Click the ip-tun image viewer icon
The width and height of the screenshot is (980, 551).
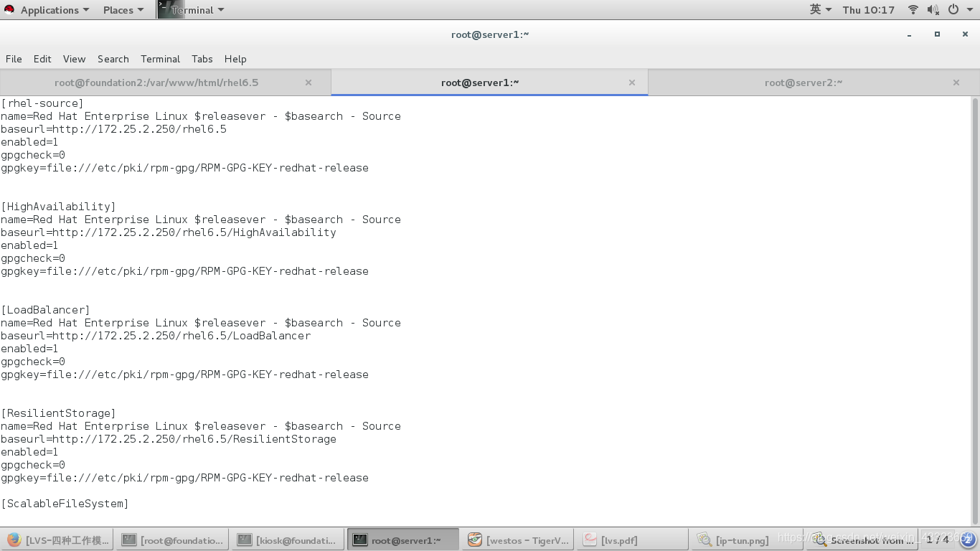tap(705, 540)
